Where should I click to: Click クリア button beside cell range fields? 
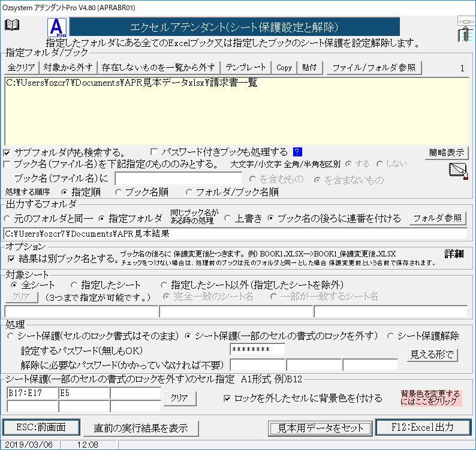tap(180, 398)
